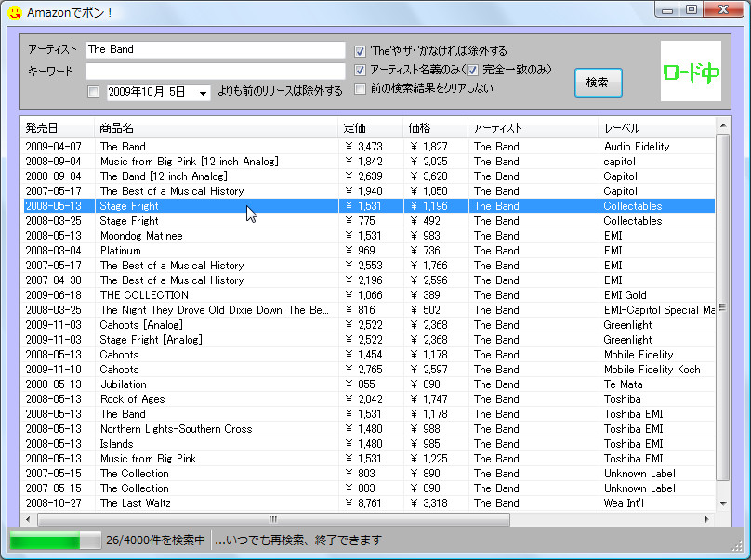This screenshot has width=751, height=560.
Task: Select the 'The Last Waltz' row
Action: [x=369, y=502]
